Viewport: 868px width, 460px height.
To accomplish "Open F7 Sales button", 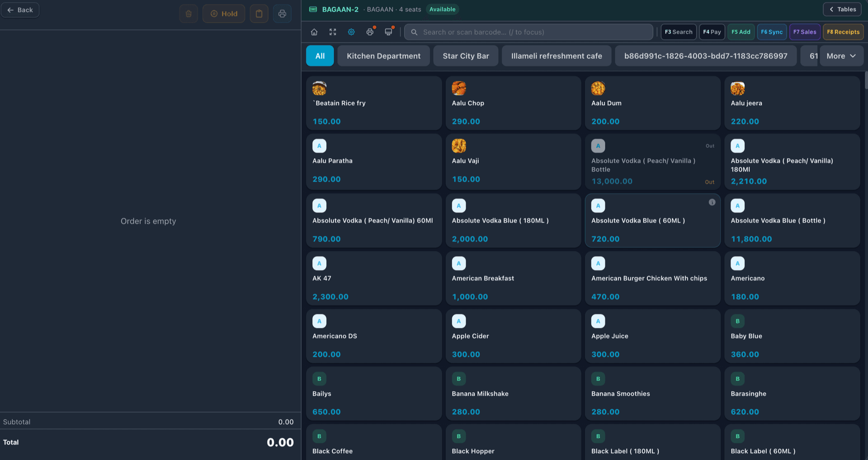I will click(805, 32).
